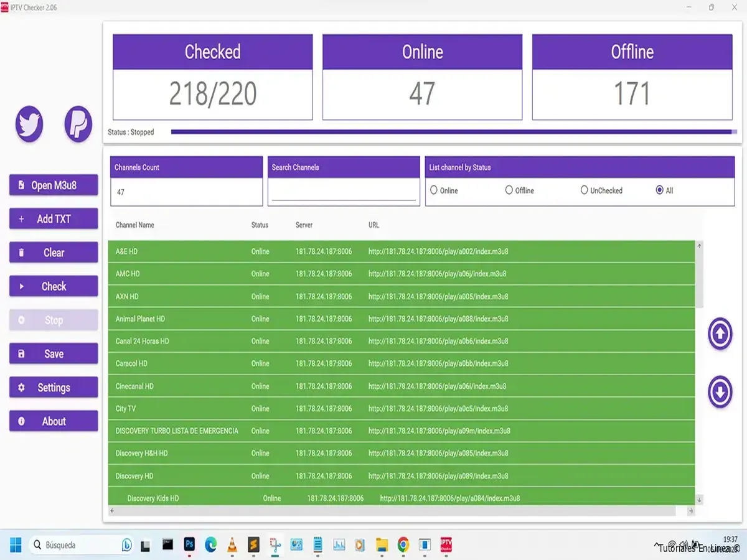Select DISCOVERY TURBO LISTA DE EMERGENCIA row
This screenshot has height=560, width=747.
402,431
